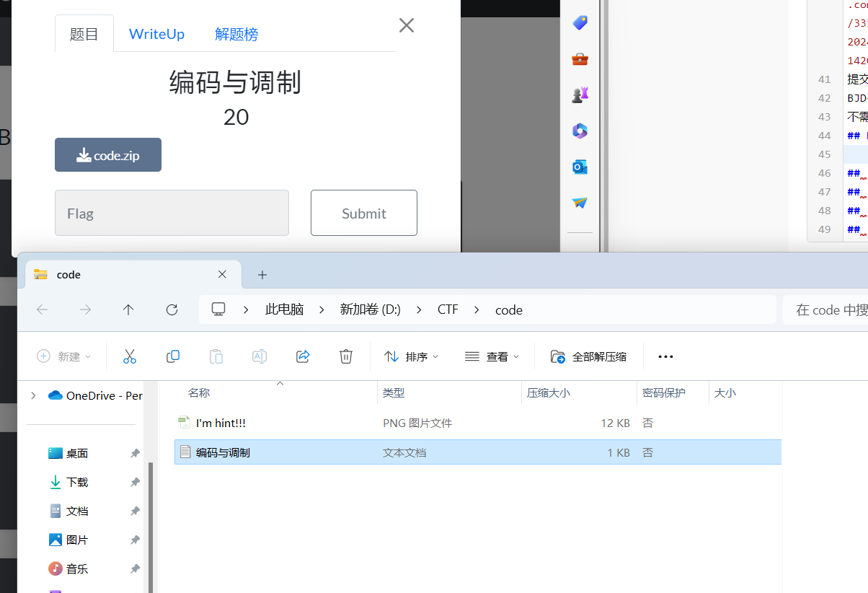Unpin Downloads using its pin icon

(x=135, y=482)
